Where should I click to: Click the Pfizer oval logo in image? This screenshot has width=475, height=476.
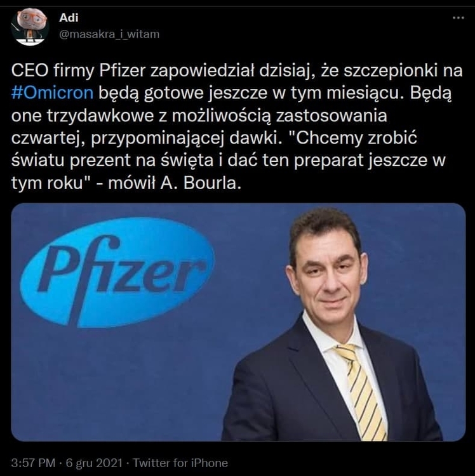(x=117, y=272)
